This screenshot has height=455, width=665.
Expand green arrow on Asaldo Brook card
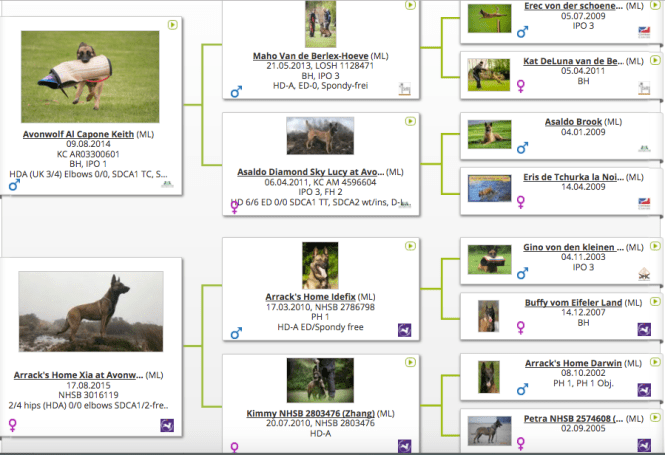click(646, 122)
